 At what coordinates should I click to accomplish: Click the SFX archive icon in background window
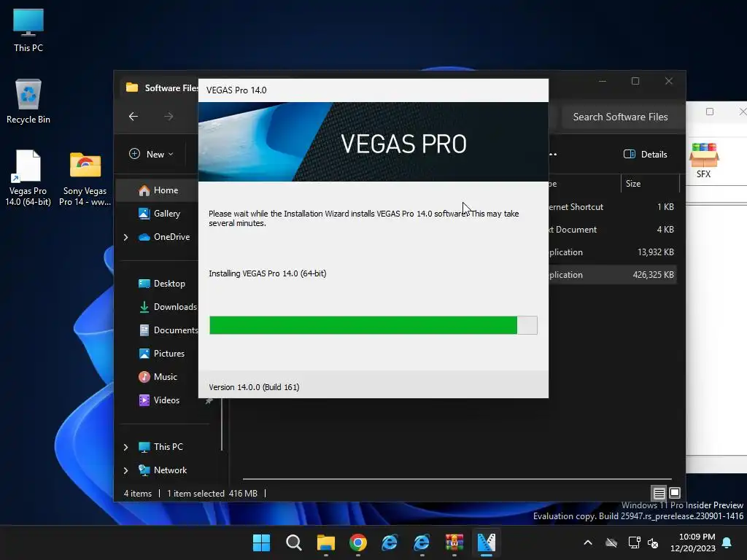point(704,160)
